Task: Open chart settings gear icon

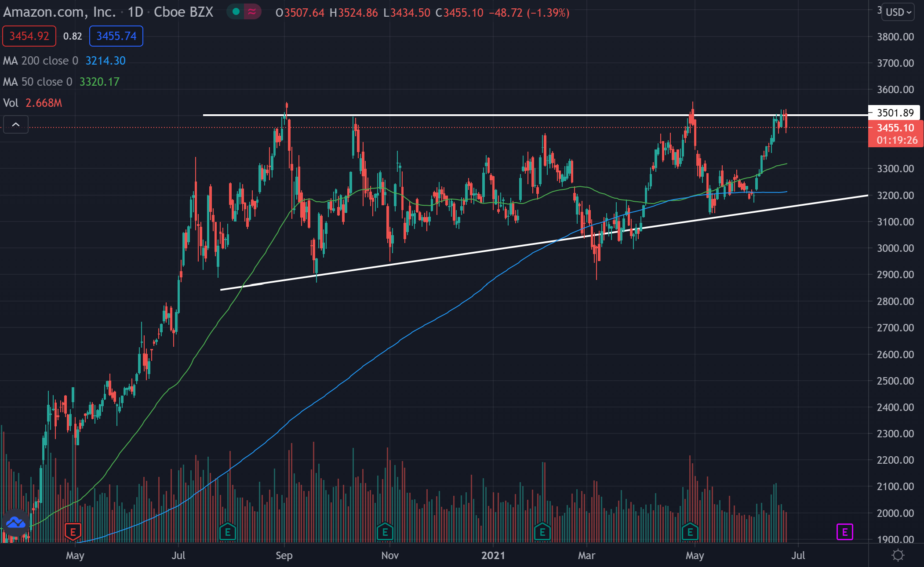Action: [x=898, y=556]
